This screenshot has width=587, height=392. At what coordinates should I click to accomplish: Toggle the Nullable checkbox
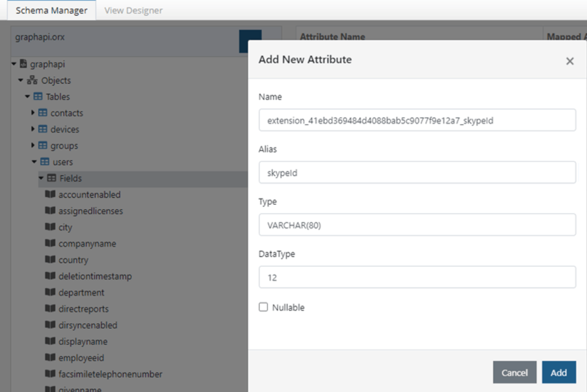click(x=263, y=307)
